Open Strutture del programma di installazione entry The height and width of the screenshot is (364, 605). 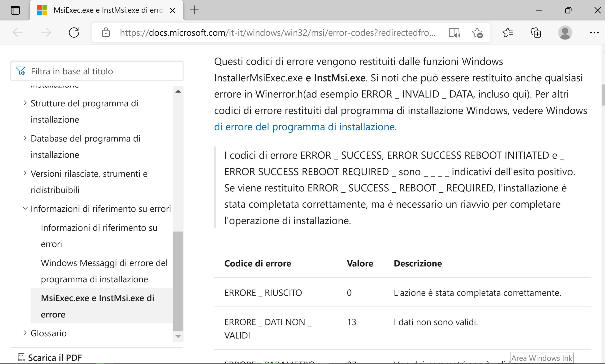coord(84,111)
